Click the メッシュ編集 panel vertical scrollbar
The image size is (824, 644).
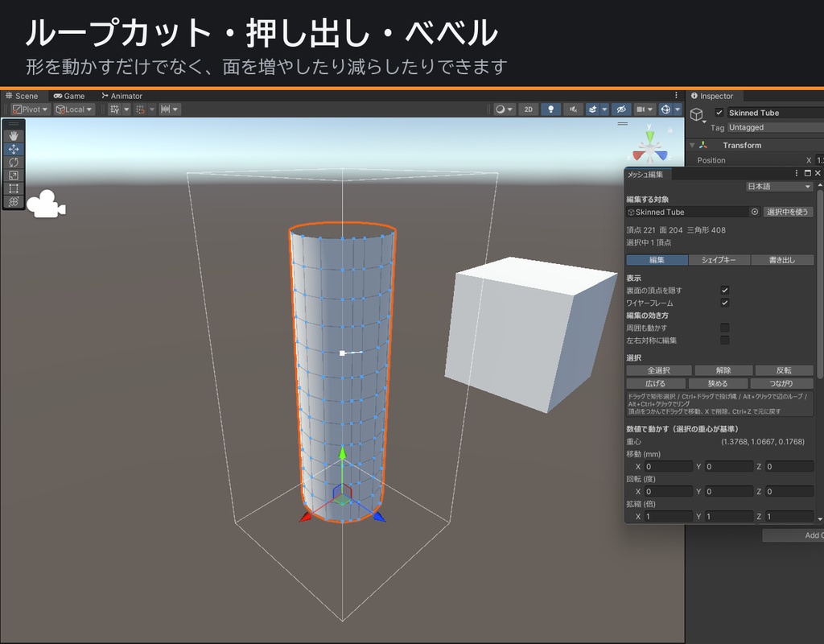(x=820, y=284)
